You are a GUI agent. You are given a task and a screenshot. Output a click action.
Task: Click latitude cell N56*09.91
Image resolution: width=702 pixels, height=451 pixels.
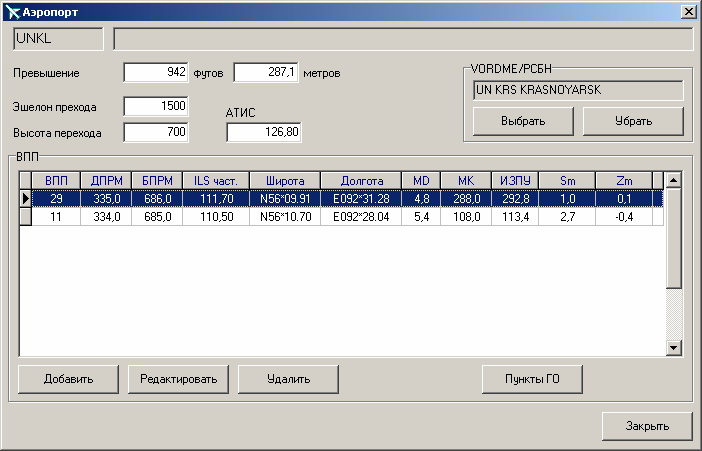point(285,198)
